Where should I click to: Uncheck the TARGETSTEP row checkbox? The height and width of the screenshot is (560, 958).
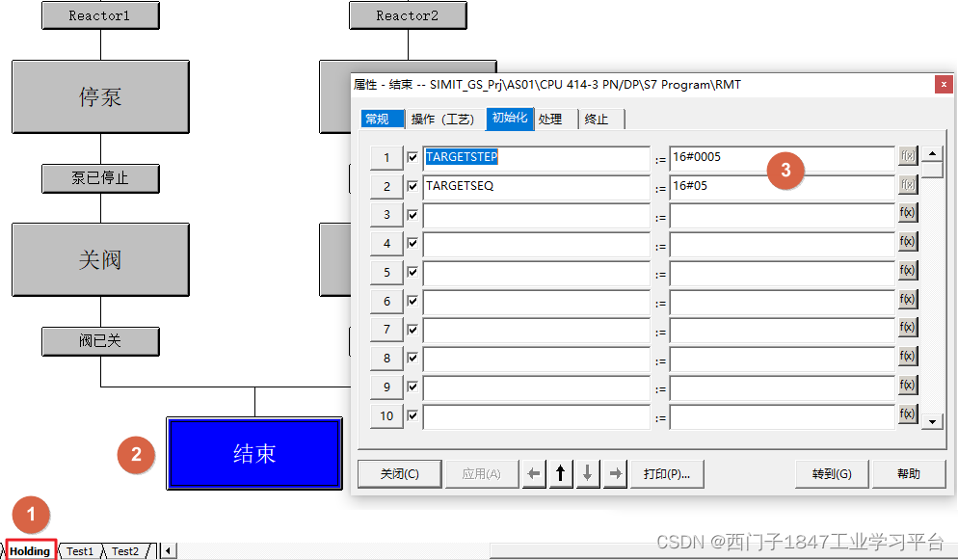pyautogui.click(x=412, y=156)
